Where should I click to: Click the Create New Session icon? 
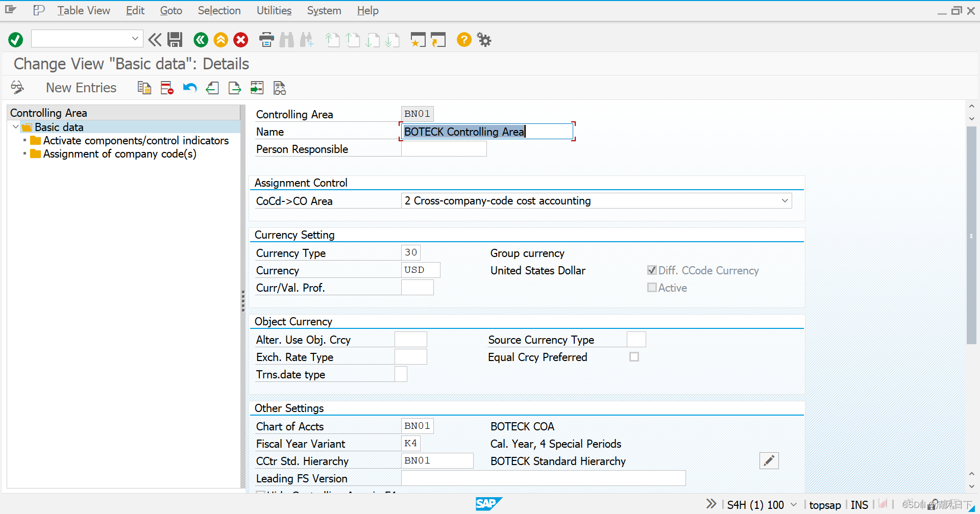418,40
